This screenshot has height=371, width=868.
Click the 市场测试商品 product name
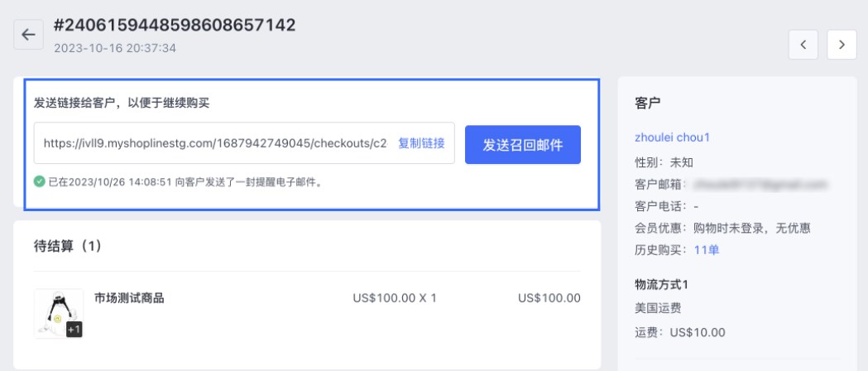pyautogui.click(x=129, y=298)
